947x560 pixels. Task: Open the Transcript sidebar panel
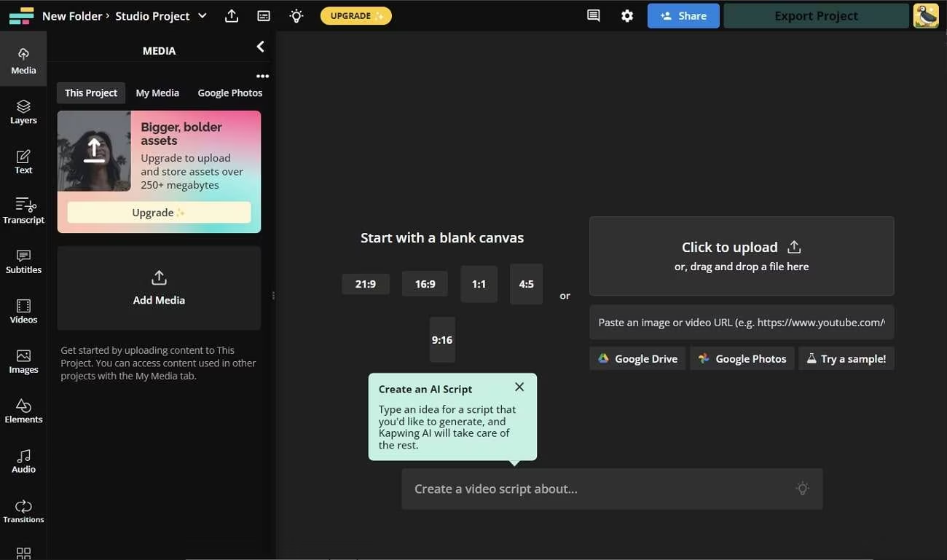[x=23, y=211]
